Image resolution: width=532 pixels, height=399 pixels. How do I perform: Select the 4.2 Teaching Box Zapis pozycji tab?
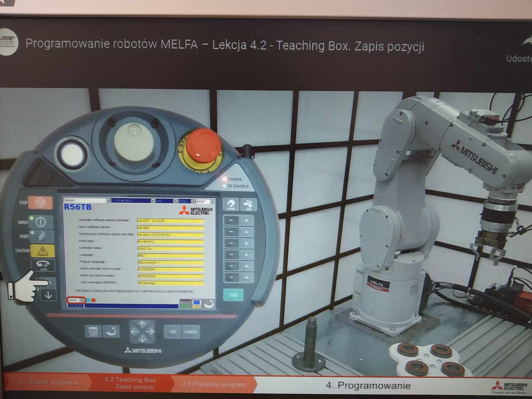[x=131, y=383]
